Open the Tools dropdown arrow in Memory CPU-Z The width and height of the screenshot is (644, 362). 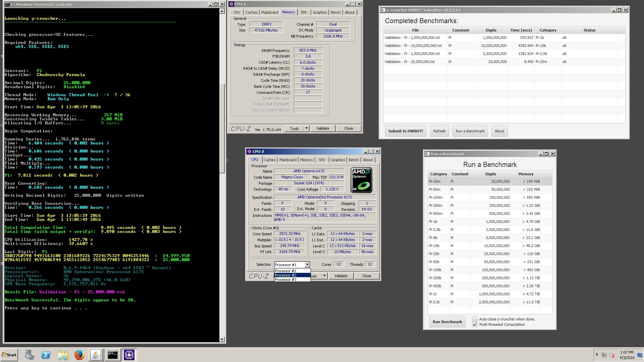(306, 128)
